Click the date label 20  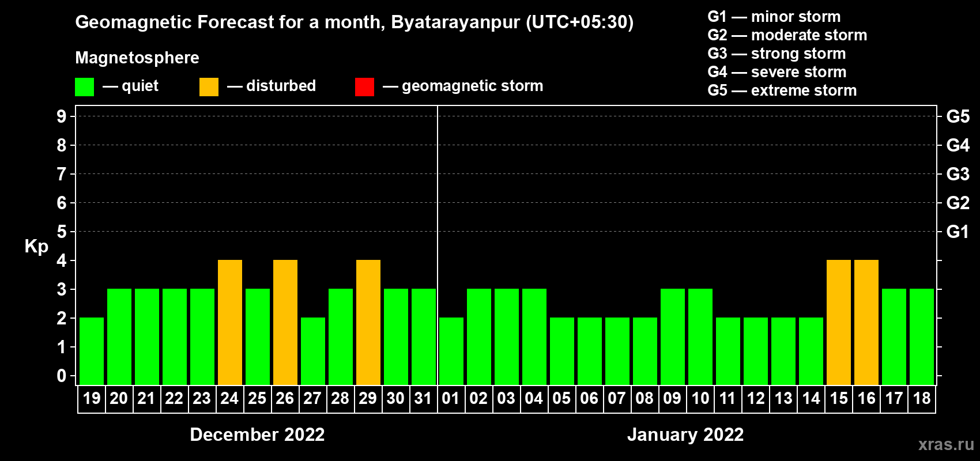tap(119, 398)
